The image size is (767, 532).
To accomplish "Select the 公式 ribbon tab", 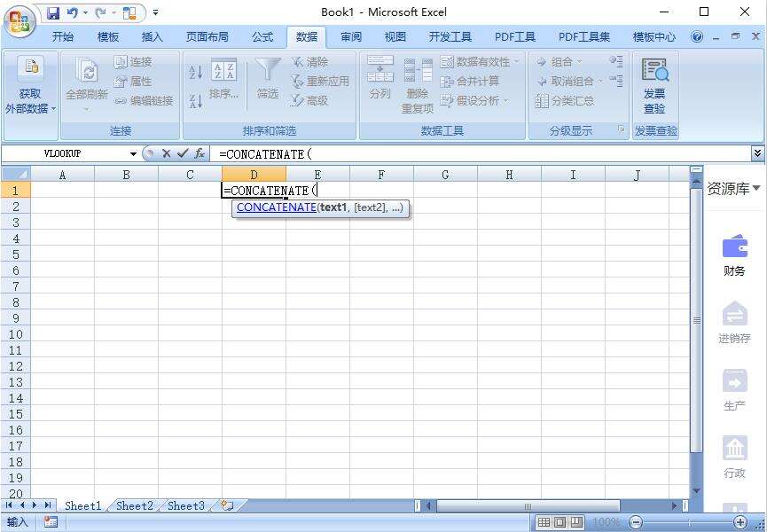I will (x=262, y=36).
